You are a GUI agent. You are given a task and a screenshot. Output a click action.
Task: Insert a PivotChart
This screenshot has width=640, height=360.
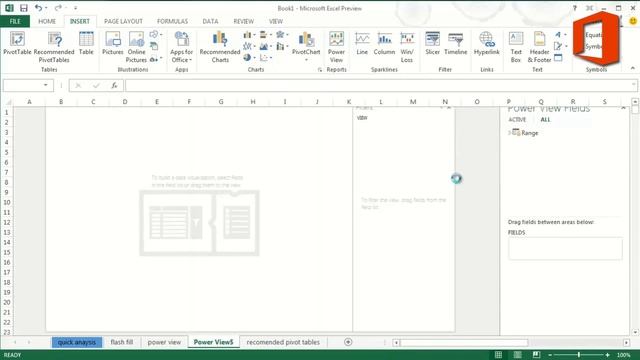coord(306,46)
